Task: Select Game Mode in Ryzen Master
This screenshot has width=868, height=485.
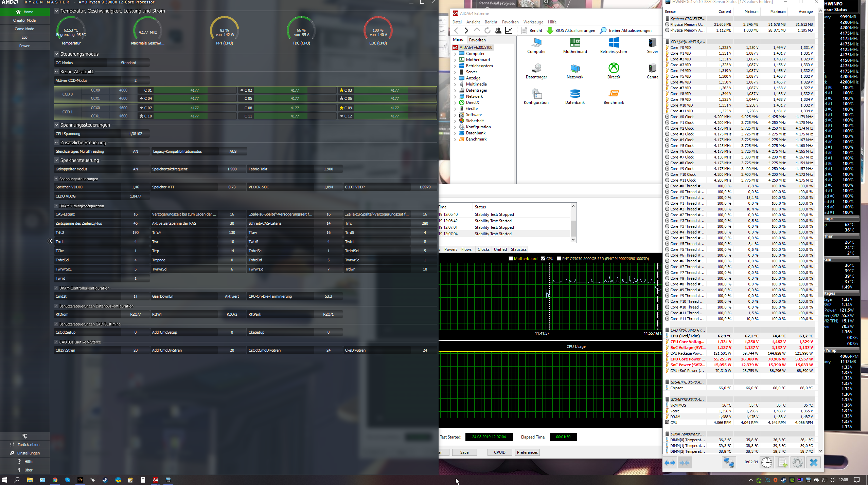Action: coord(24,29)
